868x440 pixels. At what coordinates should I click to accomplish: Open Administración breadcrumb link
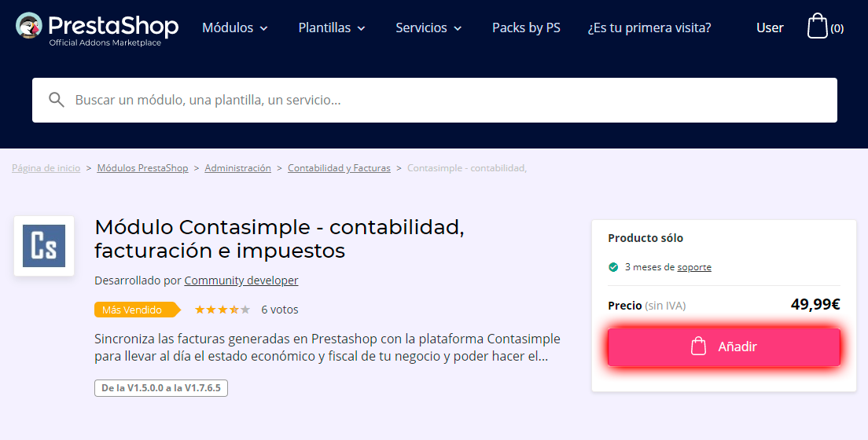[238, 168]
